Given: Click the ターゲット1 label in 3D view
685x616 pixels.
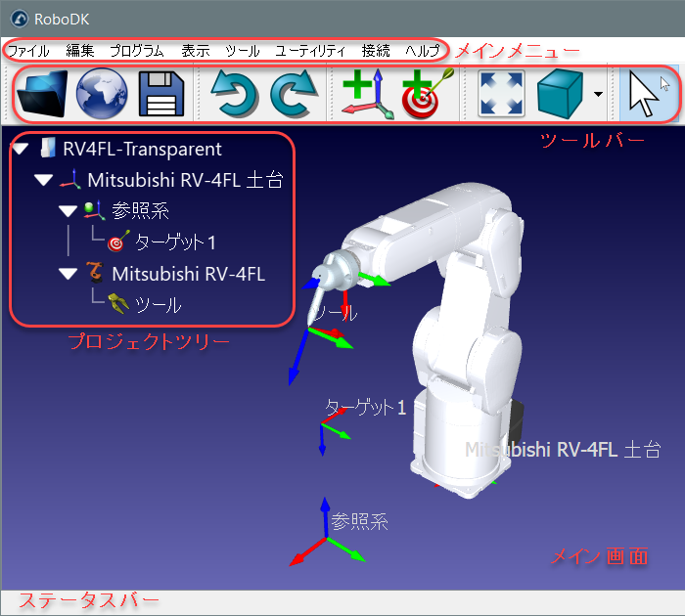Looking at the screenshot, I should 366,408.
